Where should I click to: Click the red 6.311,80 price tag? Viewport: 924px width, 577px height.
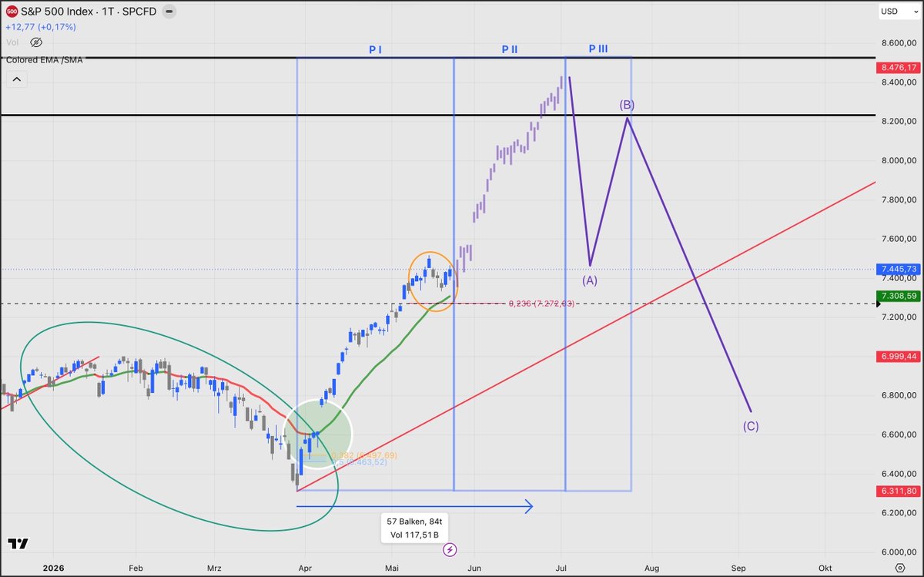coord(897,491)
